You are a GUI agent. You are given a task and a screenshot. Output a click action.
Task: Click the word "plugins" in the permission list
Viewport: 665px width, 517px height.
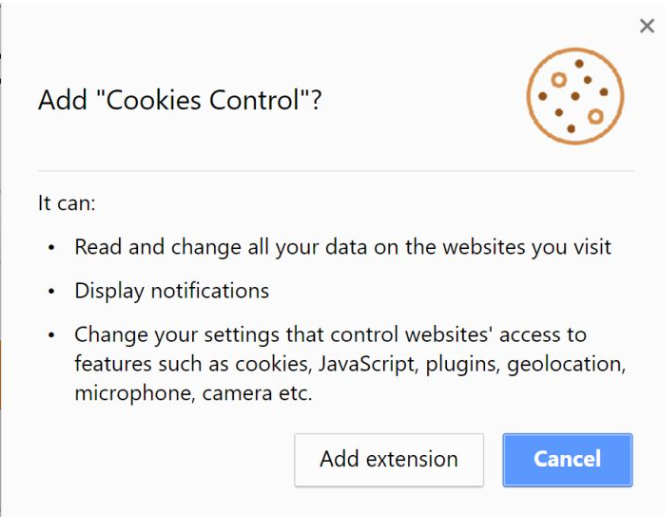tap(462, 364)
